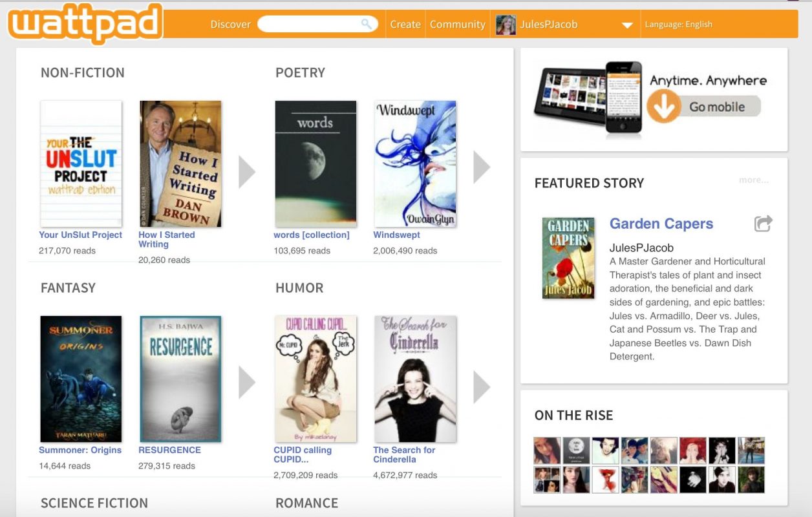Click the Cupid Calling Cupid book cover
This screenshot has width=812, height=517.
pos(315,379)
